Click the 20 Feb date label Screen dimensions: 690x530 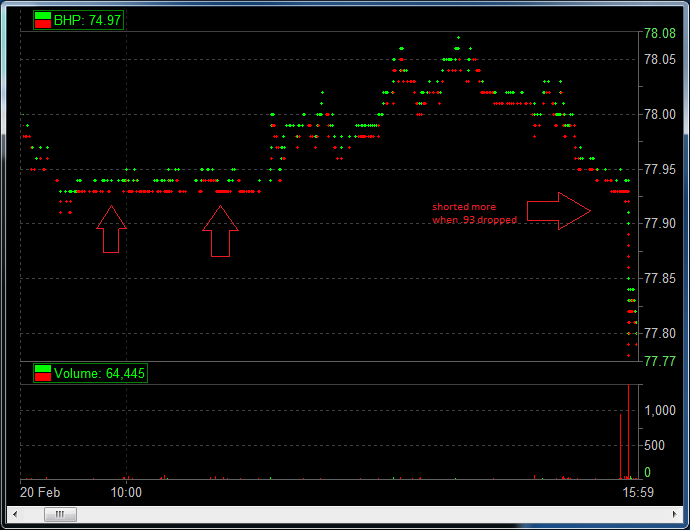(40, 492)
